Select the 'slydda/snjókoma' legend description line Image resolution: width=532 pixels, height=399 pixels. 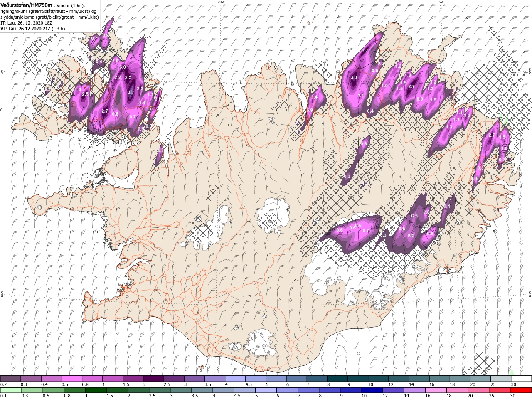49,17
